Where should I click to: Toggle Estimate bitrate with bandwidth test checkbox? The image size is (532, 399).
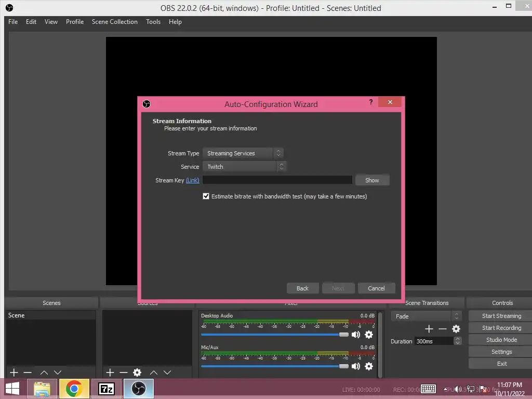pos(206,196)
